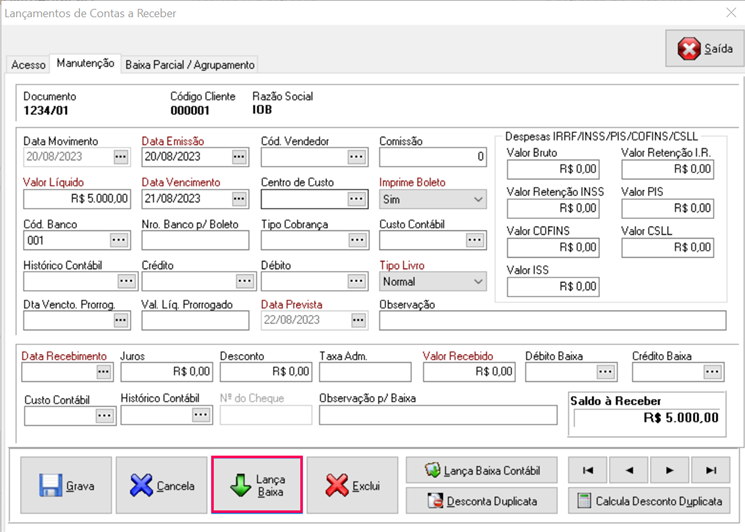Open Centro de Custo lookup button
The height and width of the screenshot is (532, 745).
[x=358, y=199]
